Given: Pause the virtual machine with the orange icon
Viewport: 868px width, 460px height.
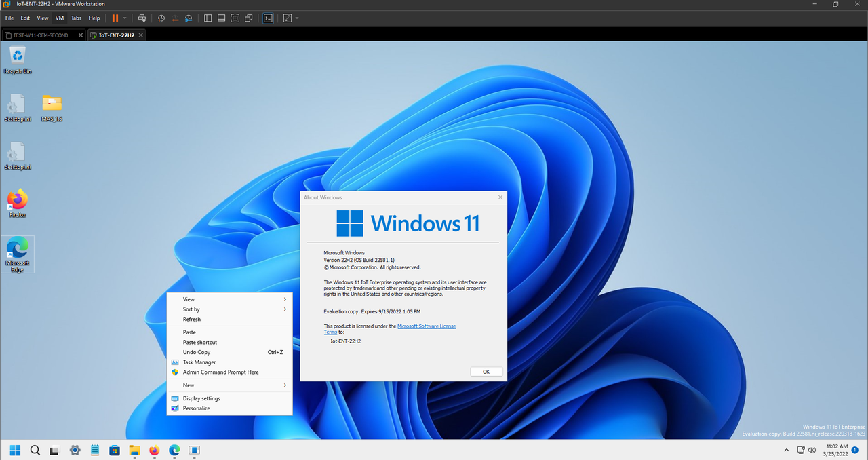Looking at the screenshot, I should coord(115,18).
